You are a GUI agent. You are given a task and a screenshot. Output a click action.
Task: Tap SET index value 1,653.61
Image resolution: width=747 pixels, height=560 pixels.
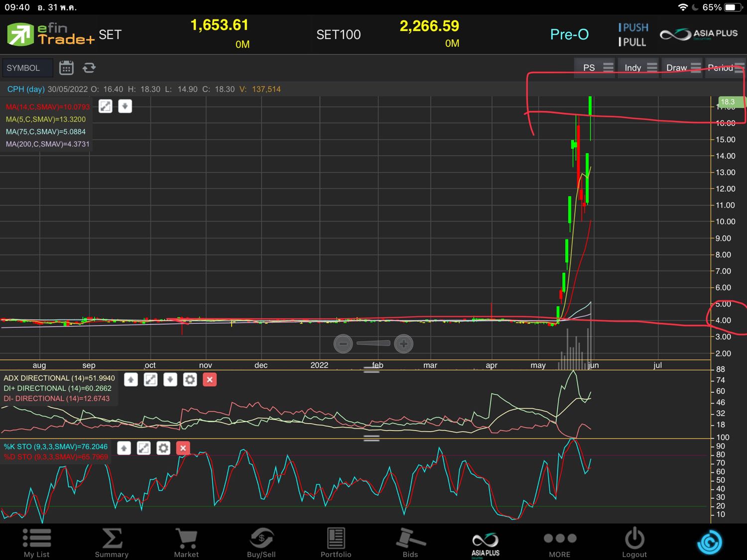click(x=220, y=25)
